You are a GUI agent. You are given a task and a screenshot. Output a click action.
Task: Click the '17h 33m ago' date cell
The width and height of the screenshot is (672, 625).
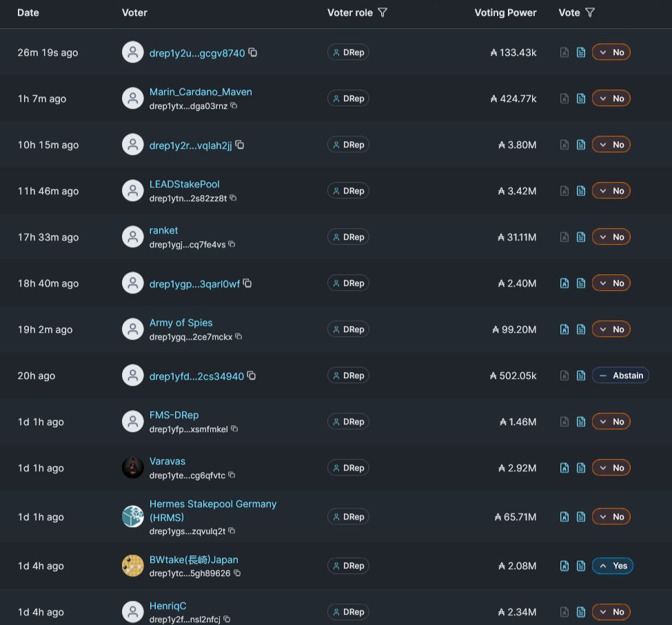click(48, 237)
